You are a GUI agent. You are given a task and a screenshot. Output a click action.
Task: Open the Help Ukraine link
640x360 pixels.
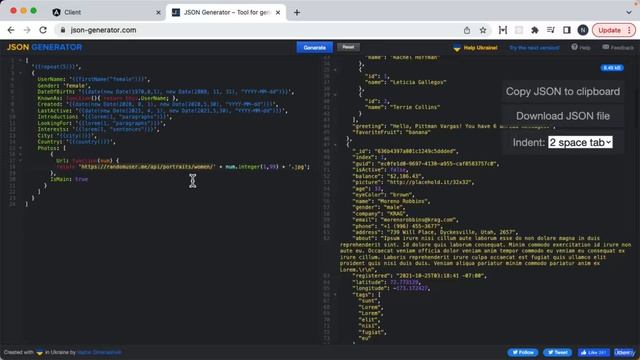(476, 48)
